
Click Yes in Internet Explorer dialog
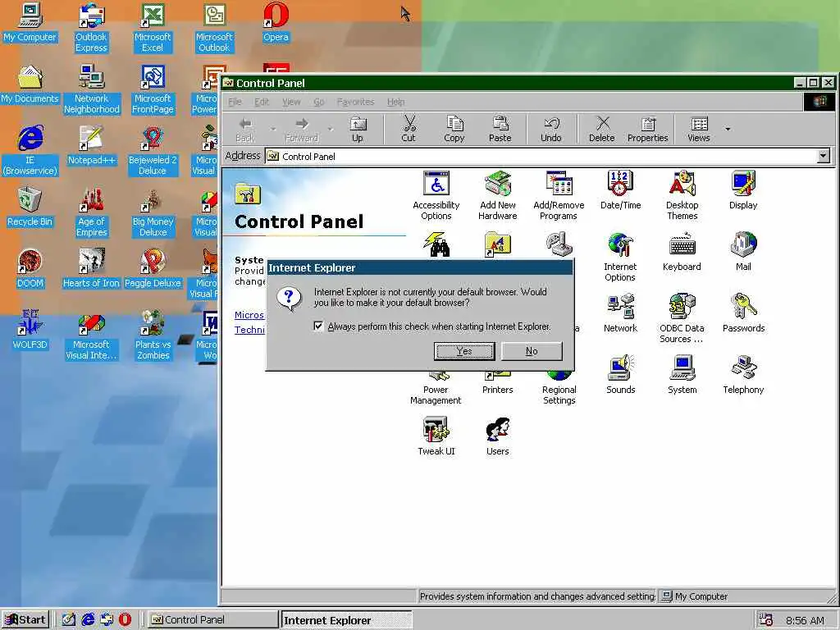(464, 351)
